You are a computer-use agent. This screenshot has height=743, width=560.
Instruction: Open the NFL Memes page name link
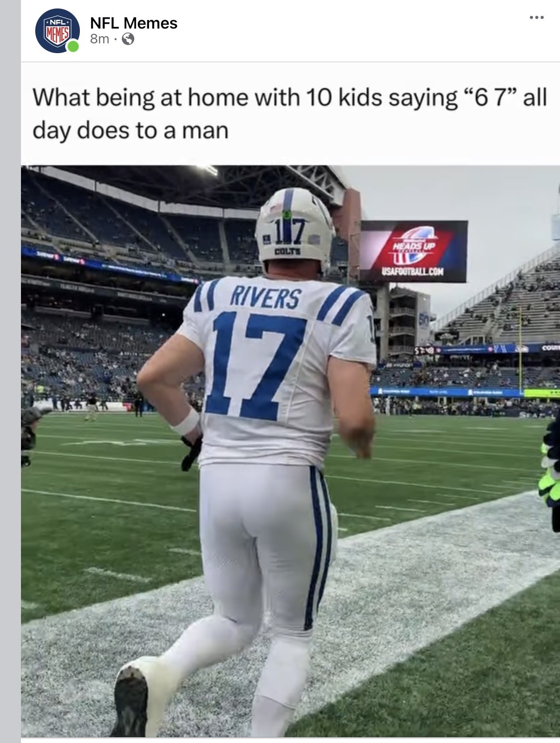(133, 23)
